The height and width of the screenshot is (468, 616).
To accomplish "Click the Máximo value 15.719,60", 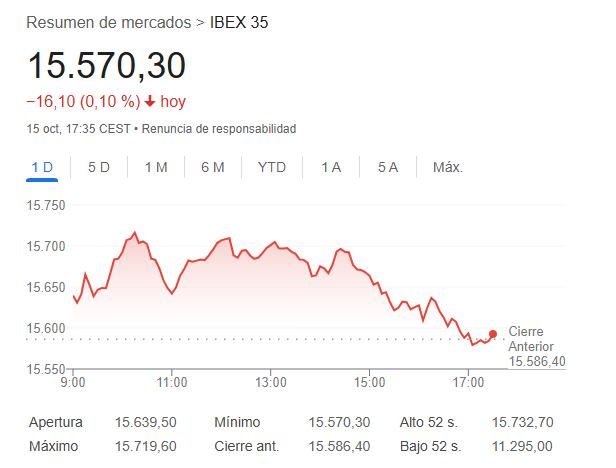I will click(x=147, y=446).
